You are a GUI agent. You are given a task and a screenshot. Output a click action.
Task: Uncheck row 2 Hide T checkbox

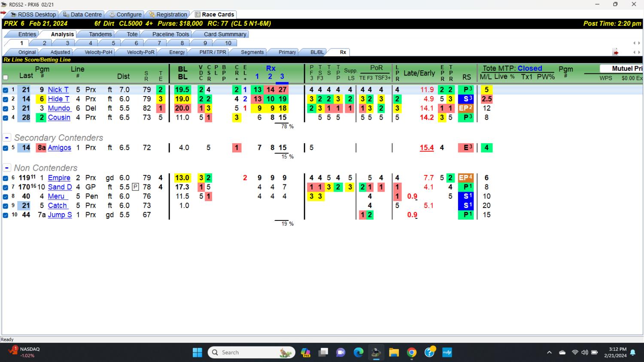(x=6, y=99)
